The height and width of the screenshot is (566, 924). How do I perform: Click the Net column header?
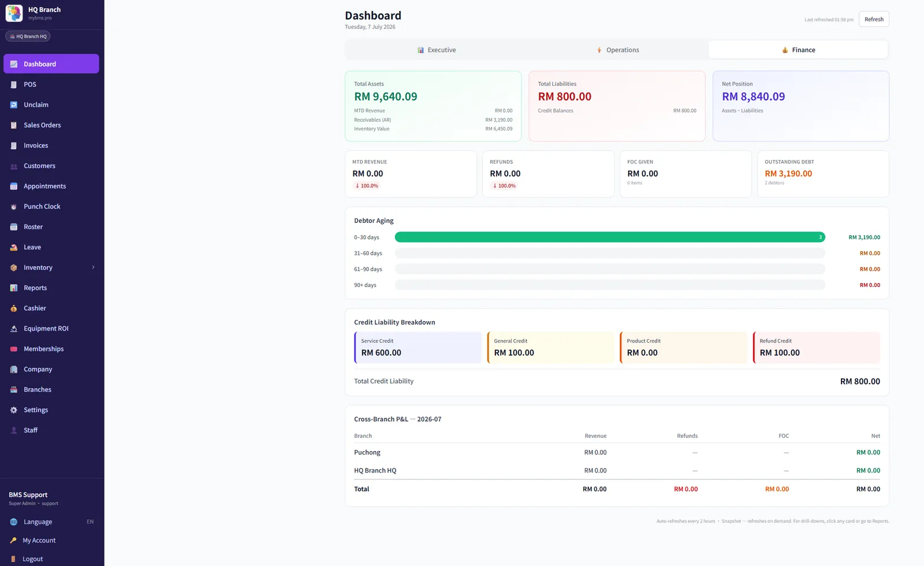tap(875, 436)
